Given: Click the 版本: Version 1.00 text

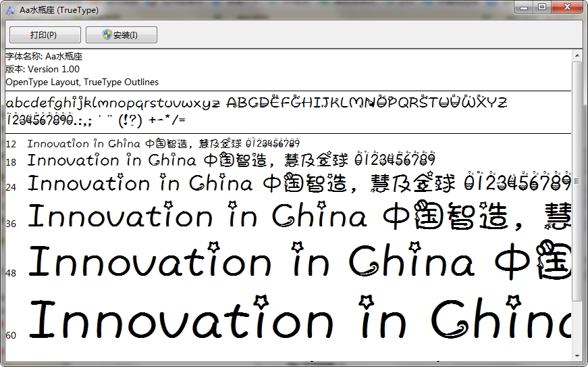Looking at the screenshot, I should pyautogui.click(x=43, y=69).
